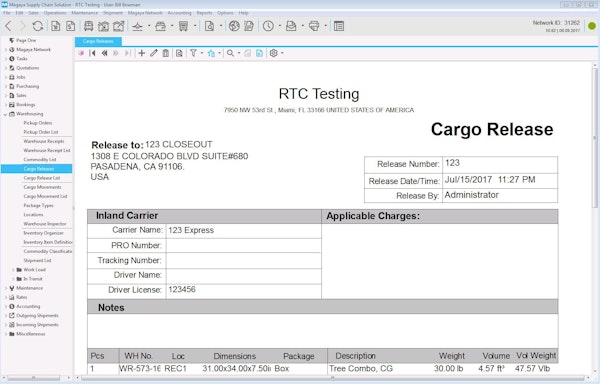600x384 pixels.
Task: Expand the Work Load folder
Action: tap(13, 270)
